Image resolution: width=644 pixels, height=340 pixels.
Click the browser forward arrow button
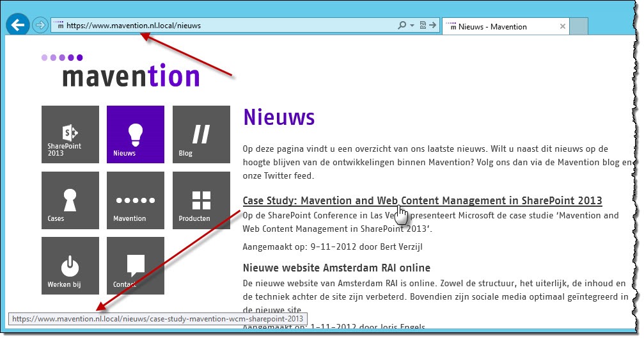40,26
